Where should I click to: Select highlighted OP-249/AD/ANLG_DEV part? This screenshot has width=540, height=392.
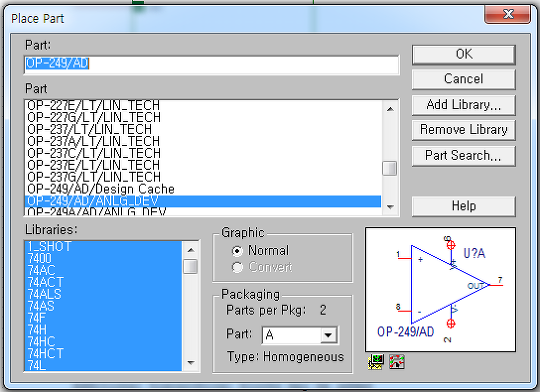click(x=203, y=201)
